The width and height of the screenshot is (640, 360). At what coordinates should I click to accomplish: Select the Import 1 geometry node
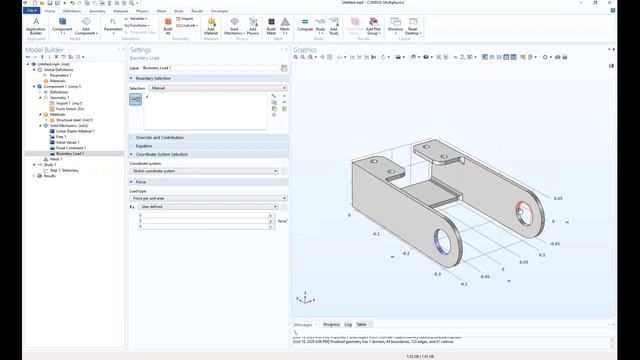pyautogui.click(x=69, y=103)
